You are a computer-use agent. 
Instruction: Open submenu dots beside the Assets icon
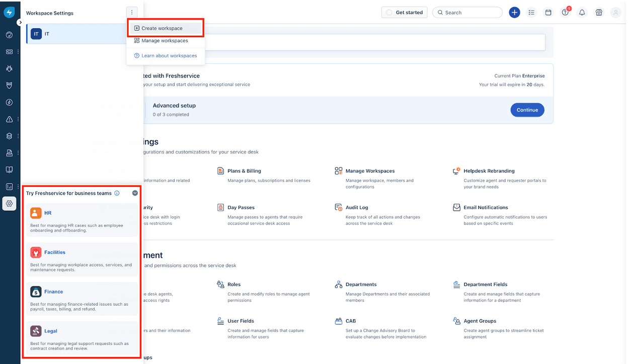tap(18, 136)
